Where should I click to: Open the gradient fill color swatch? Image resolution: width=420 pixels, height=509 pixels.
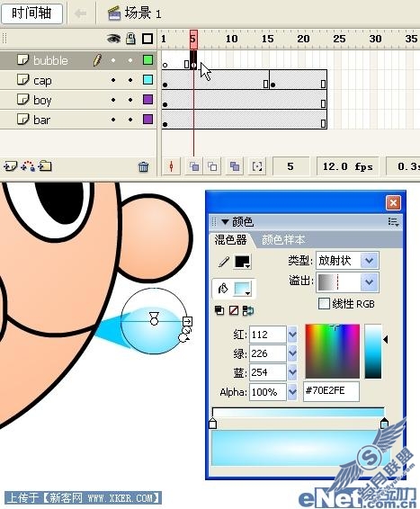[243, 289]
